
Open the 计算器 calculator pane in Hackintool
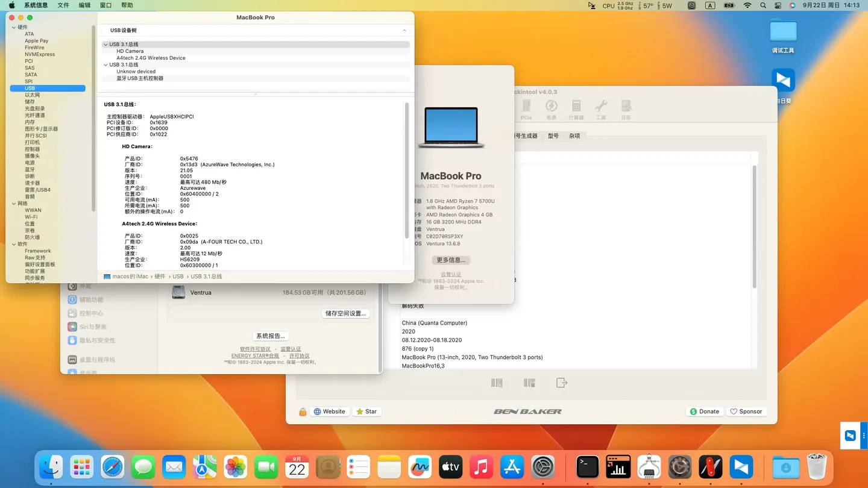tap(576, 107)
